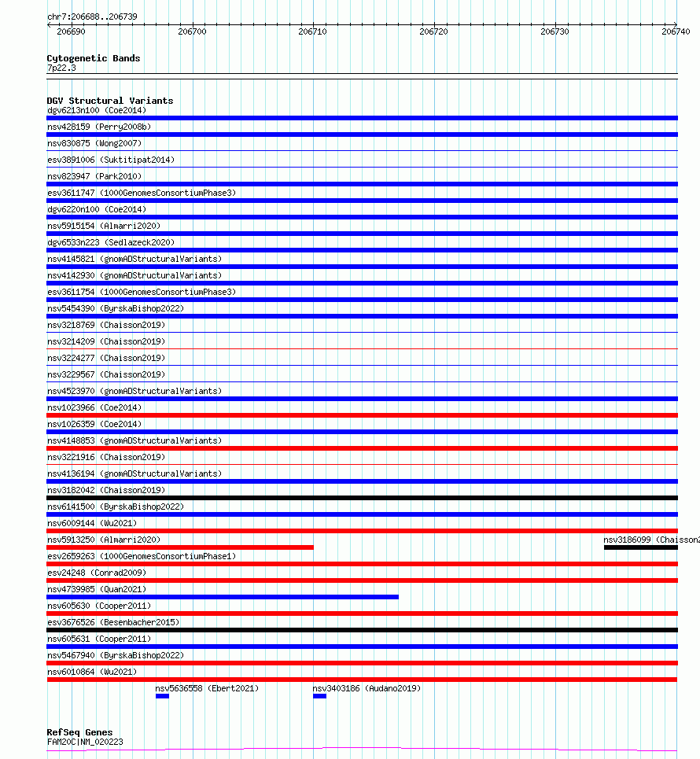The height and width of the screenshot is (759, 700).
Task: Click the Cytogenetic Bands track title
Action: click(94, 58)
